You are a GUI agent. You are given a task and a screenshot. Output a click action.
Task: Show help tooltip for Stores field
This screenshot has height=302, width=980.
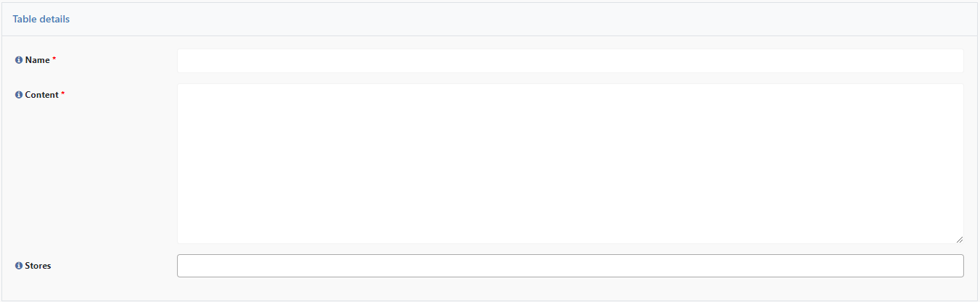[x=19, y=266]
